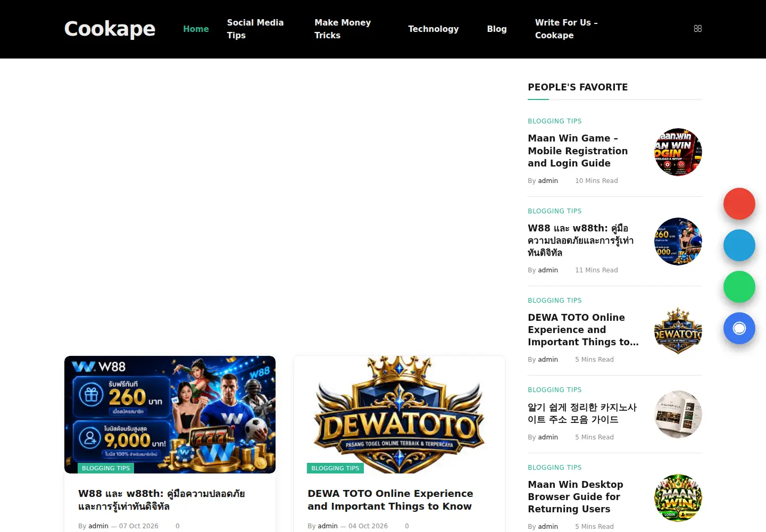Click Blogging Tips category above sidebar W88
The height and width of the screenshot is (532, 766).
coord(554,211)
